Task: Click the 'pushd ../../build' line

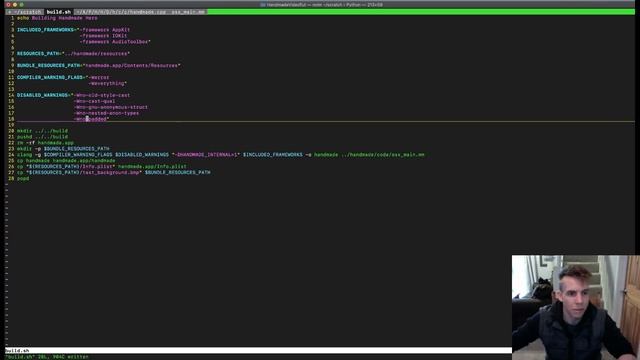Action: tap(42, 137)
